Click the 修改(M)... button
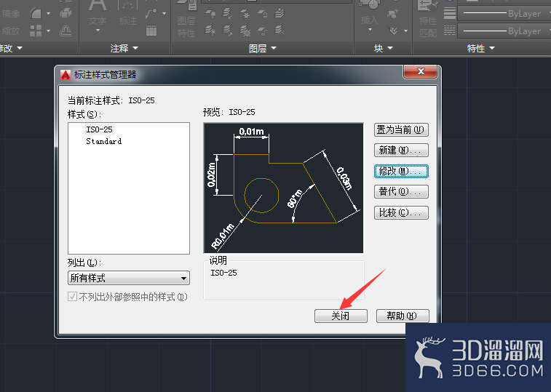Screen dimensions: 551x392 pyautogui.click(x=401, y=172)
